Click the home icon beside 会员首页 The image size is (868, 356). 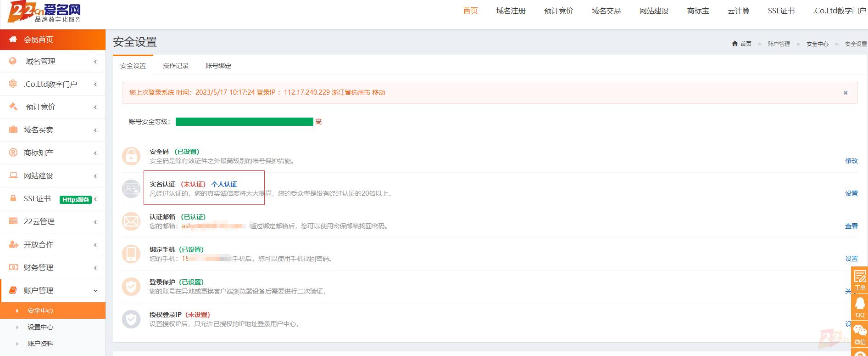13,40
